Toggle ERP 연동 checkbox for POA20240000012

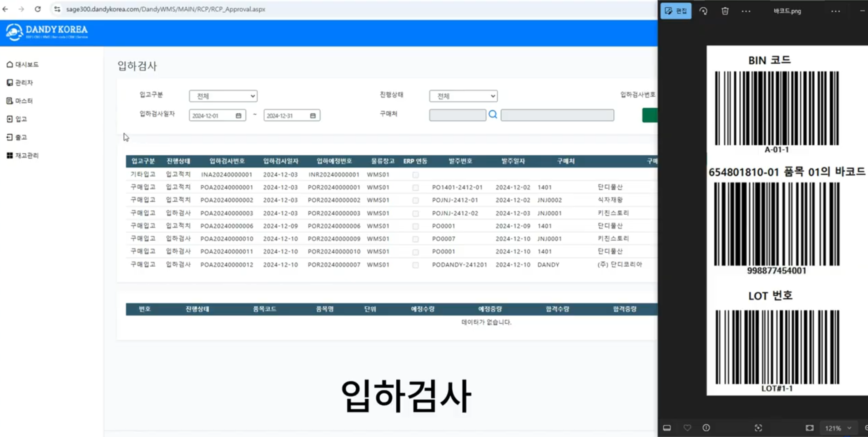click(x=415, y=265)
